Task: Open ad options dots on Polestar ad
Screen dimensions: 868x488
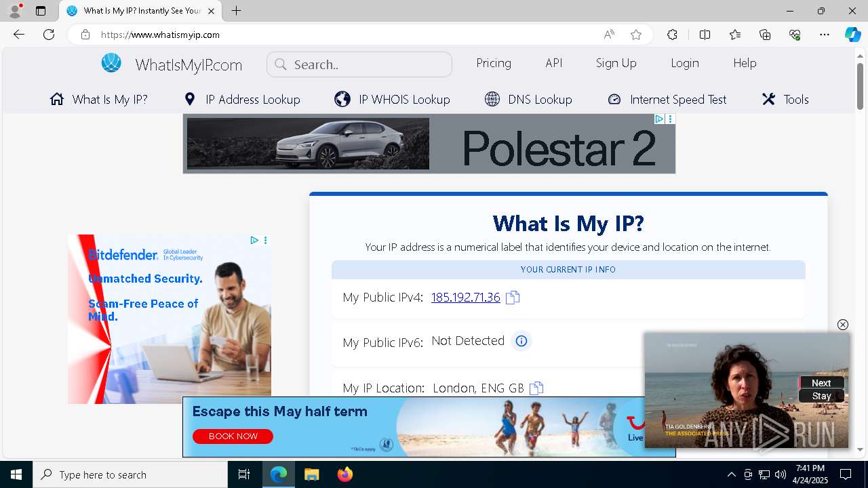Action: pos(671,119)
